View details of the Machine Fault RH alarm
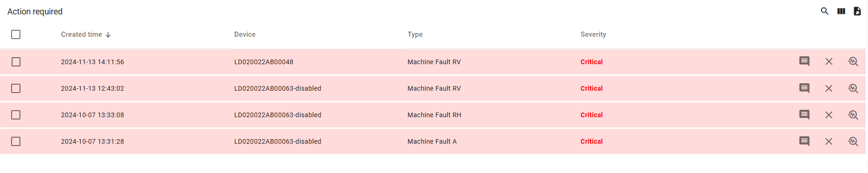The image size is (868, 173). [x=853, y=115]
